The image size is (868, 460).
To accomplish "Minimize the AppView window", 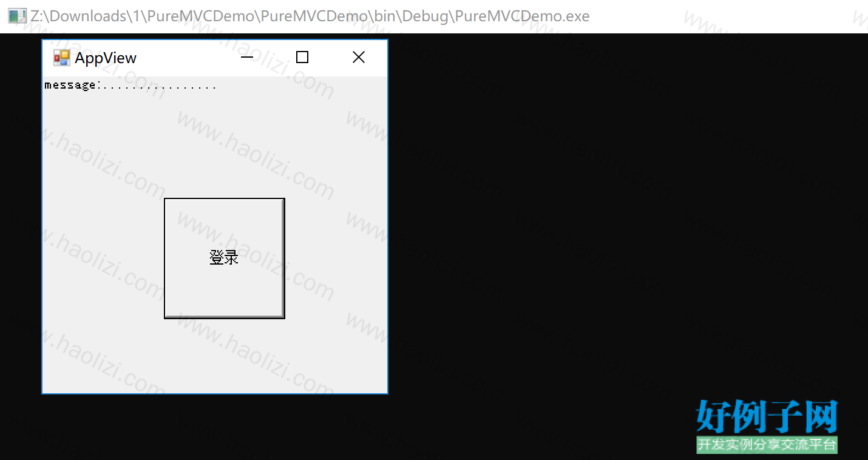I will tap(246, 58).
